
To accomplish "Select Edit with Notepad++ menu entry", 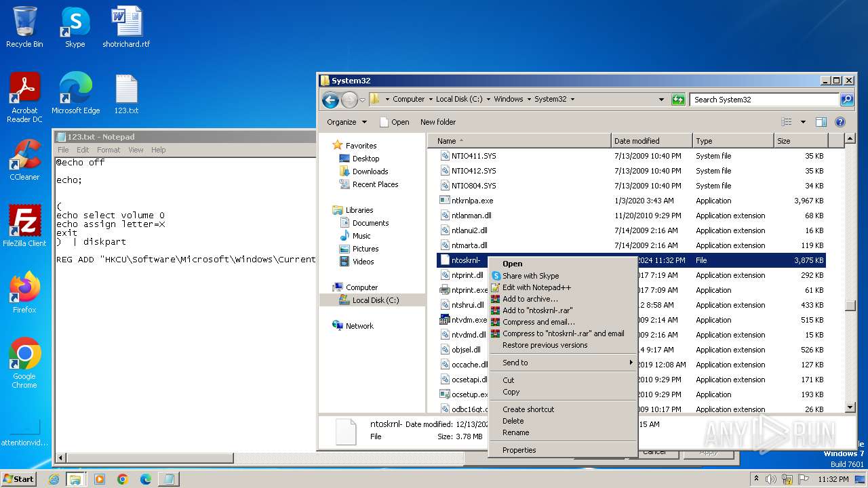I will [563, 287].
